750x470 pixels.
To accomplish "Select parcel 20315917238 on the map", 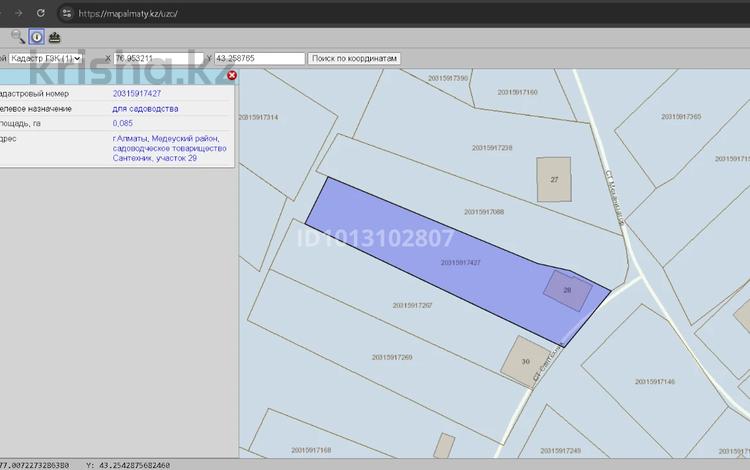I will coord(492,148).
